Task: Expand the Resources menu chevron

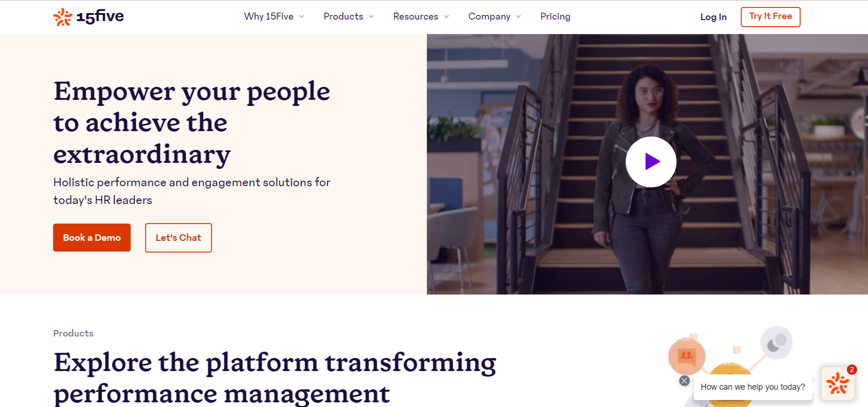Action: click(447, 17)
